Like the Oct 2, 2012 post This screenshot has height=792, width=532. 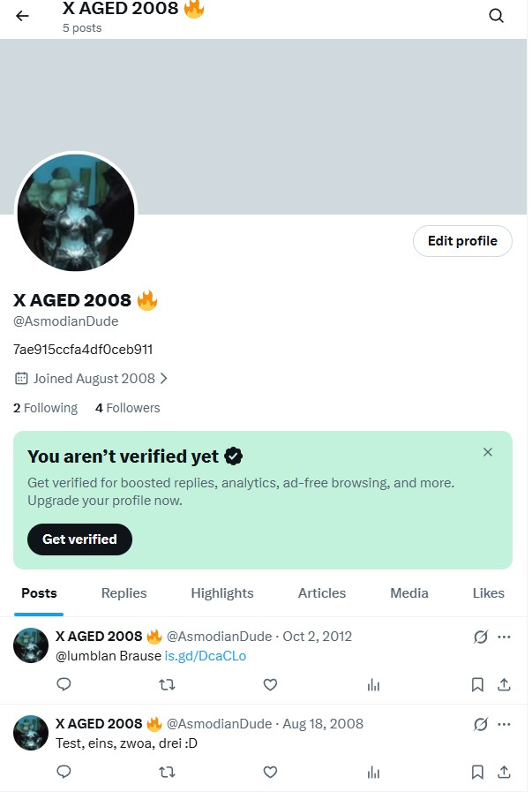coord(271,684)
